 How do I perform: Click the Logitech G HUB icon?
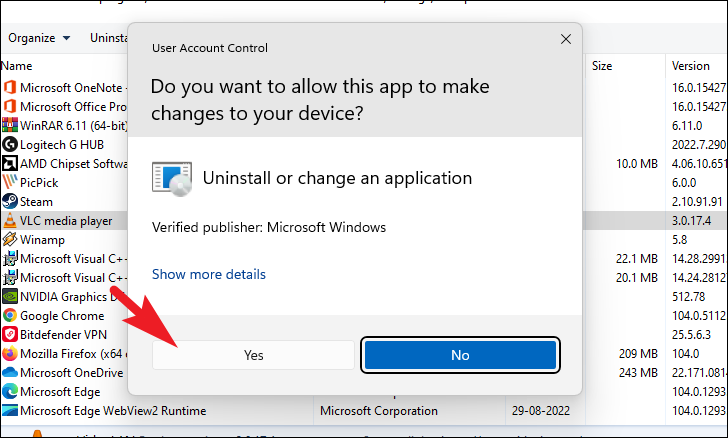click(x=10, y=144)
